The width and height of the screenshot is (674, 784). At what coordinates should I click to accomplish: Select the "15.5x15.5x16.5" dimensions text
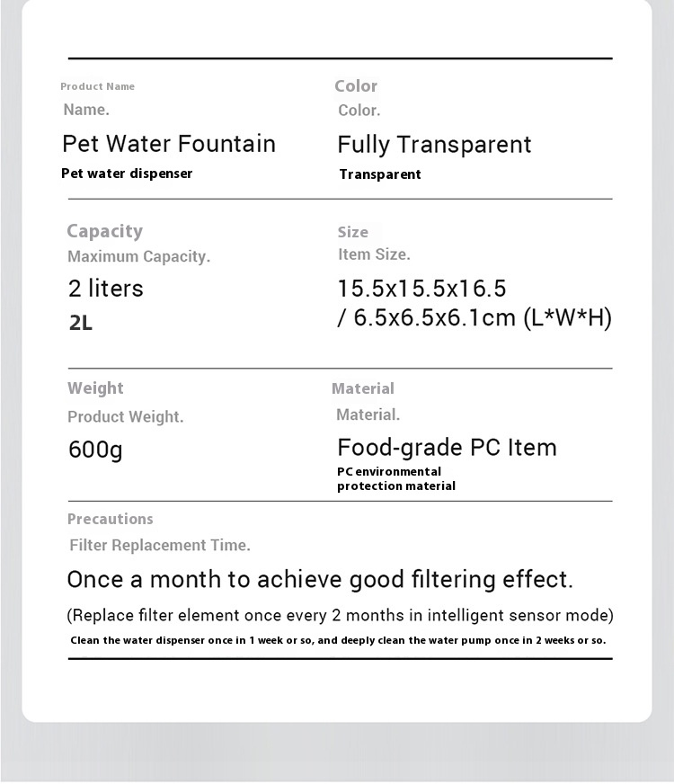pyautogui.click(x=422, y=289)
